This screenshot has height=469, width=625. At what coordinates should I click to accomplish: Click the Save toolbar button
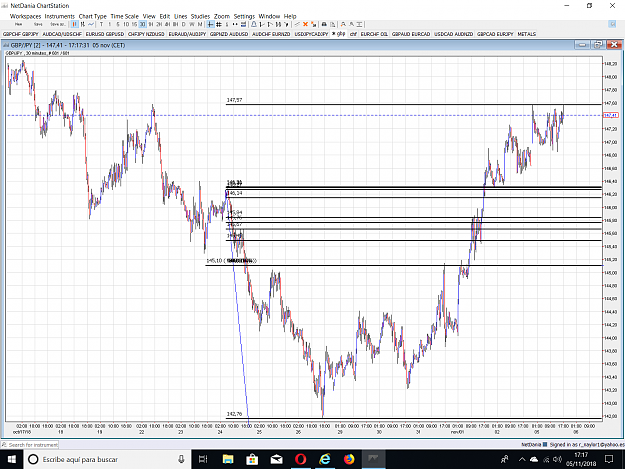[38, 24]
